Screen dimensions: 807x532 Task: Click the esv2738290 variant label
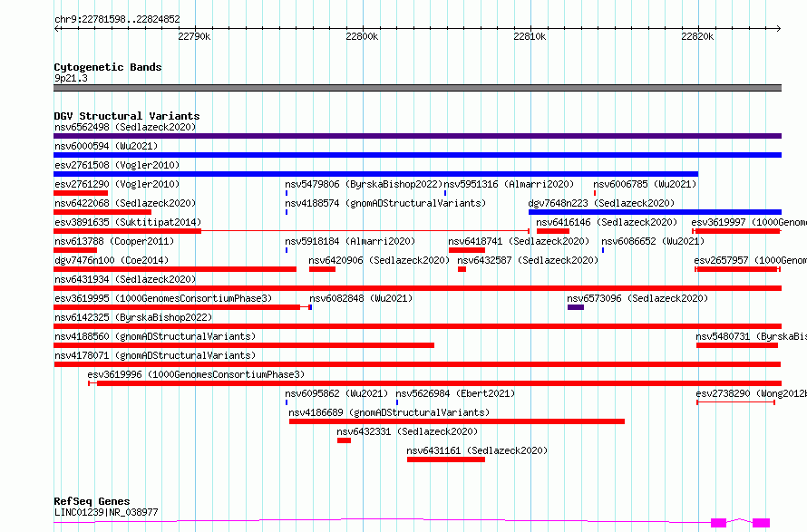[752, 393]
